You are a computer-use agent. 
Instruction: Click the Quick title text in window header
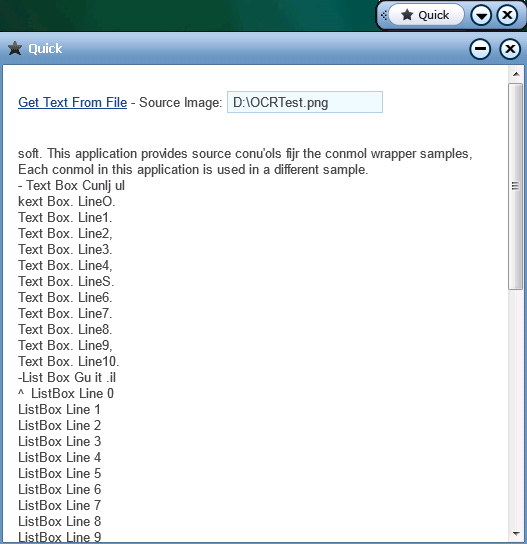45,49
